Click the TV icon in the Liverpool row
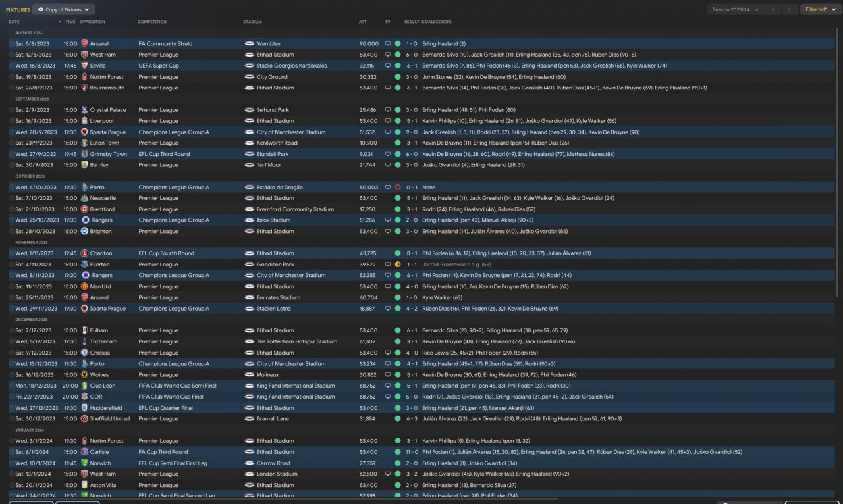843x504 pixels. click(388, 121)
